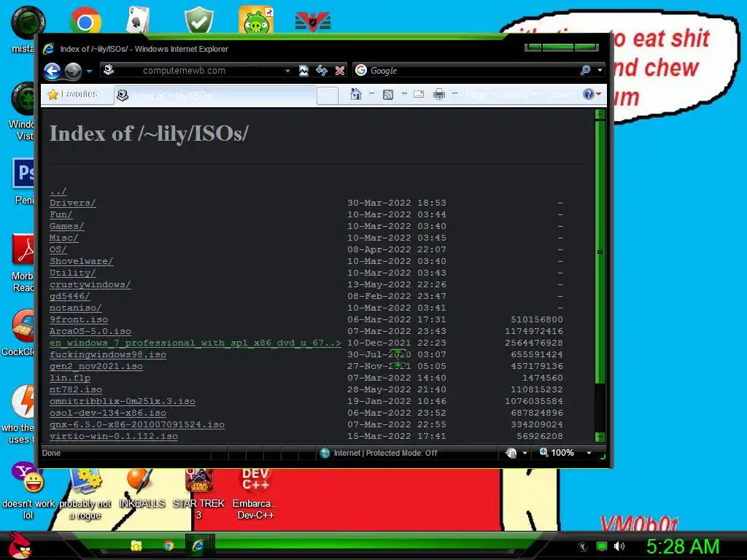747x560 pixels.
Task: Open the gd5446/ folder link
Action: coord(69,296)
